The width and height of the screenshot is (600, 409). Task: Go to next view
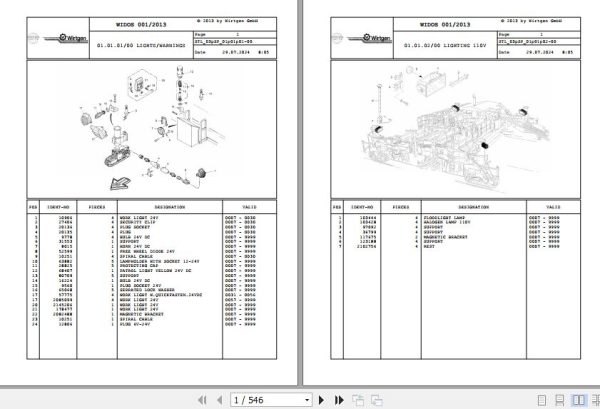coord(377,400)
